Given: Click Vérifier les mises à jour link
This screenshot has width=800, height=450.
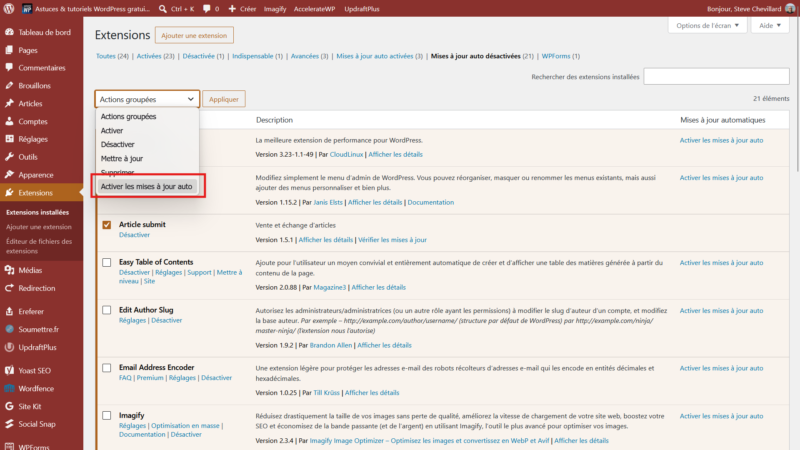Looking at the screenshot, I should (392, 240).
